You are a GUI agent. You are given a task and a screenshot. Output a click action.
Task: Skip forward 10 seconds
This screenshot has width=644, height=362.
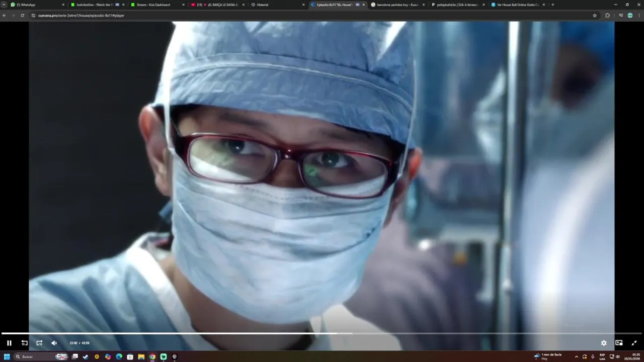(39, 343)
